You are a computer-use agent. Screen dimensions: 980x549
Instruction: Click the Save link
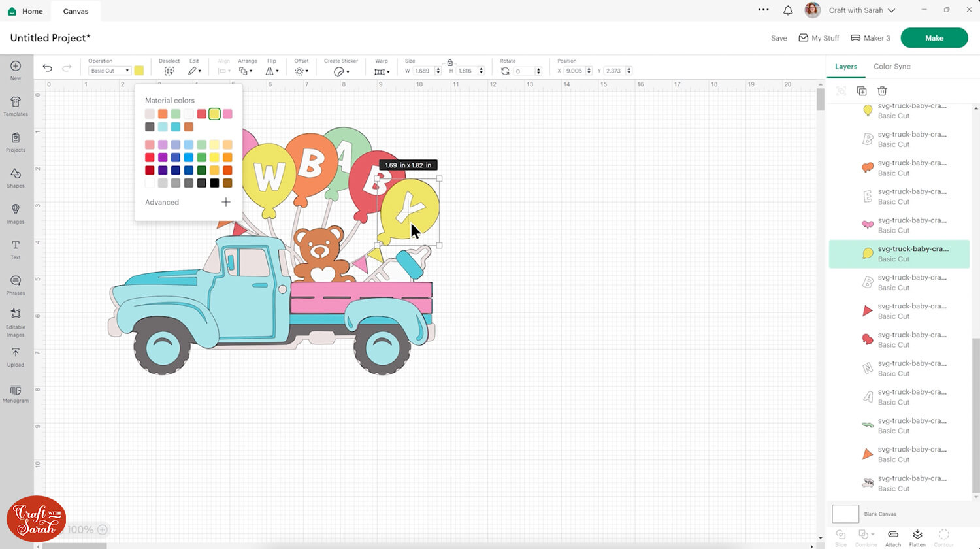tap(779, 38)
